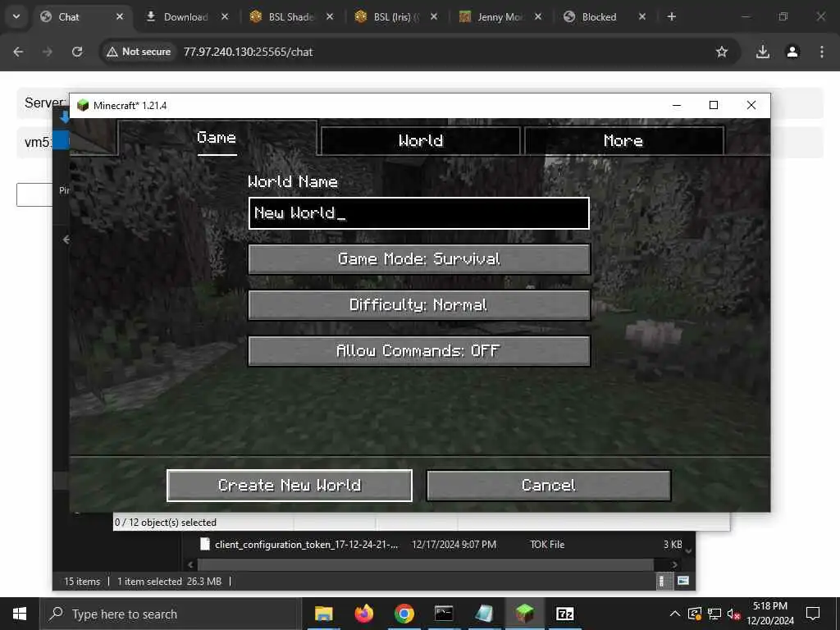Open Chrome three-dot menu
The image size is (840, 630).
coord(822,52)
